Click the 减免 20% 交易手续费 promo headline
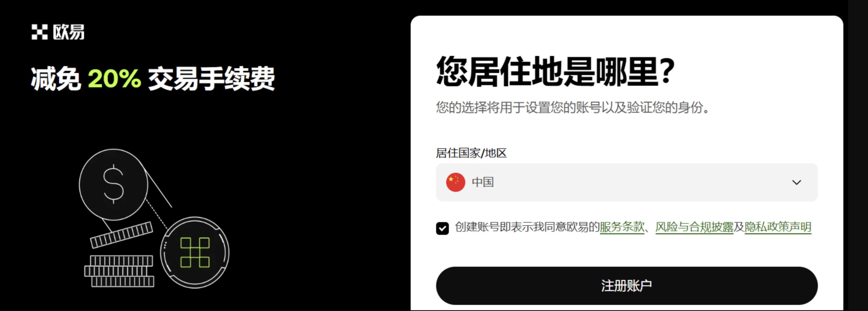This screenshot has width=868, height=311. click(x=153, y=78)
